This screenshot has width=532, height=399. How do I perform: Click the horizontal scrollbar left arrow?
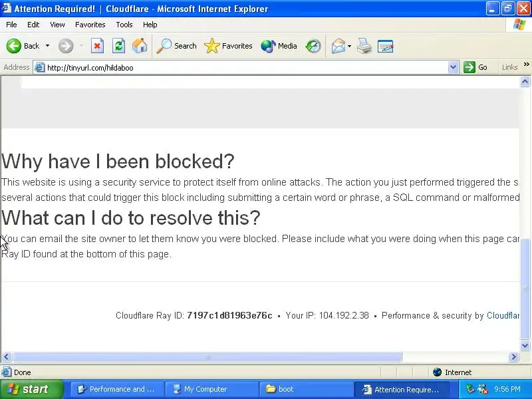click(x=7, y=356)
